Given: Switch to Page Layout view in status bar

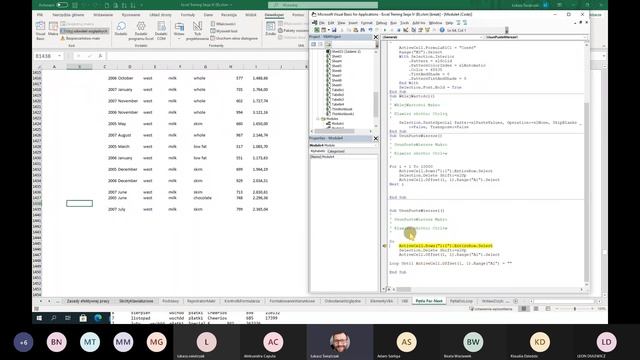Looking at the screenshot, I should tap(536, 309).
